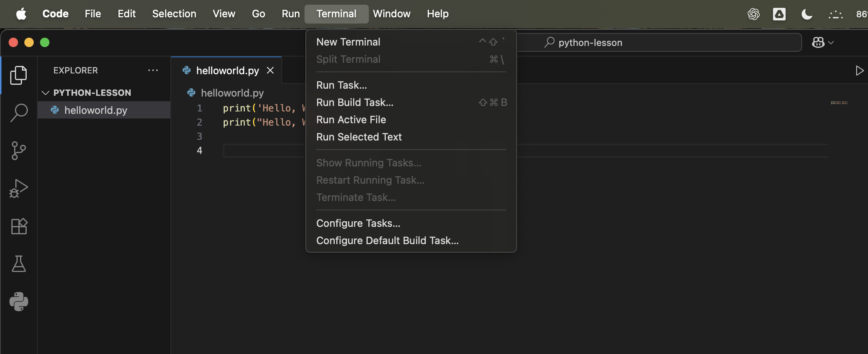Open the Search view in activity bar

click(x=18, y=113)
